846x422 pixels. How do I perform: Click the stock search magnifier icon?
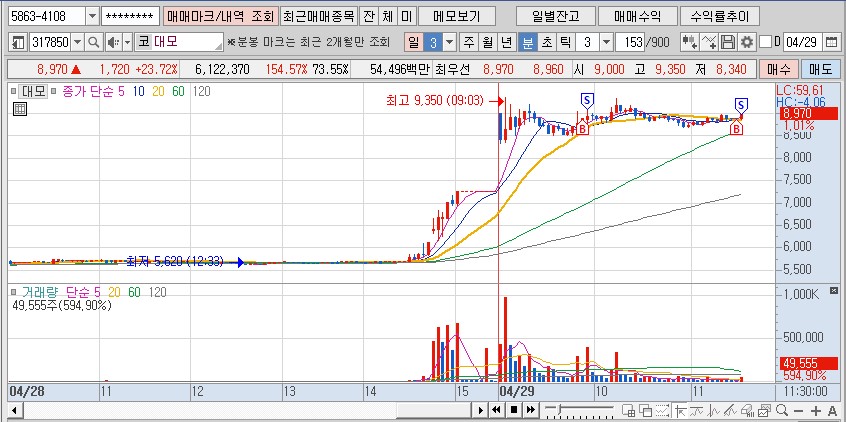point(94,42)
